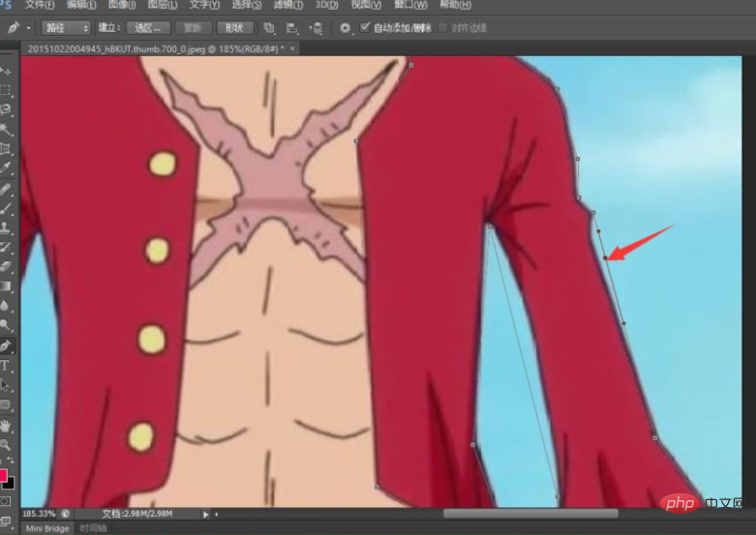Toggle the 自动添加/删除 checkbox
The height and width of the screenshot is (535, 756).
point(366,27)
